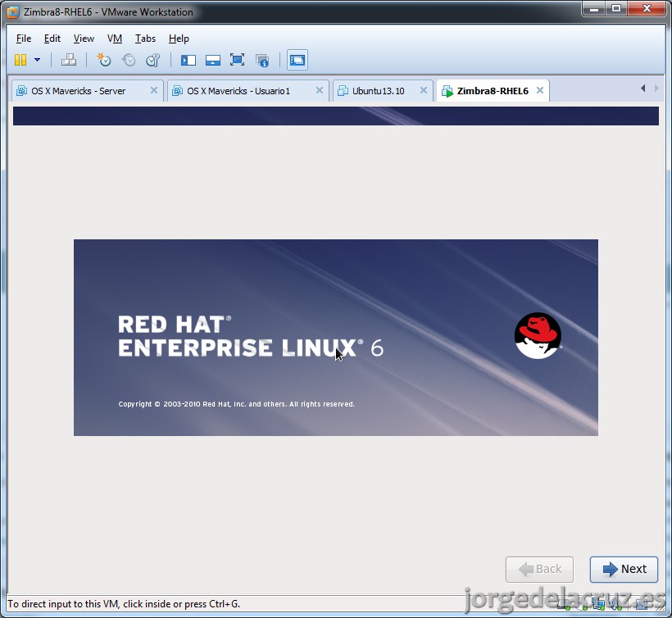Click the tab scroll left arrow
Image resolution: width=672 pixels, height=618 pixels.
(x=642, y=89)
